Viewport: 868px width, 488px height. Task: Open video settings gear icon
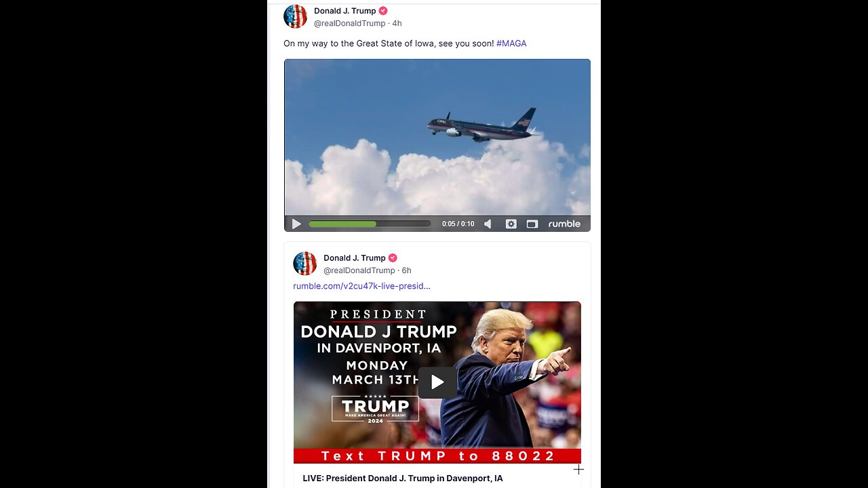[x=511, y=224]
